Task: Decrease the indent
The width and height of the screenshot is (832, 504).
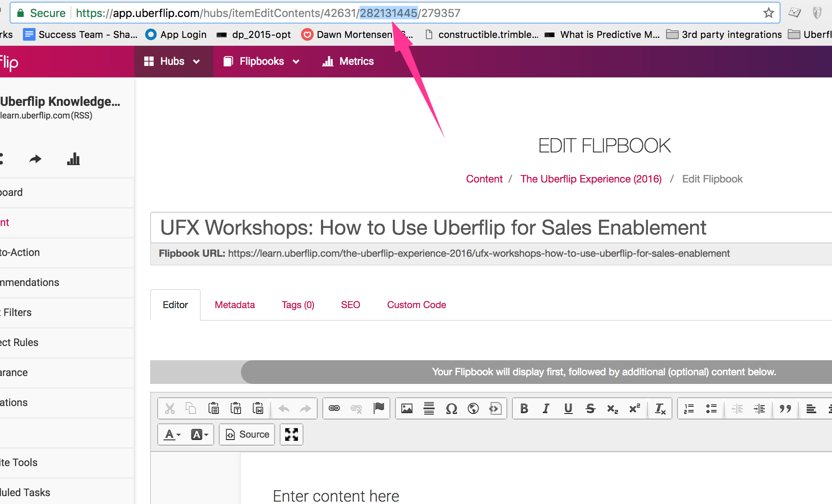Action: pos(737,408)
